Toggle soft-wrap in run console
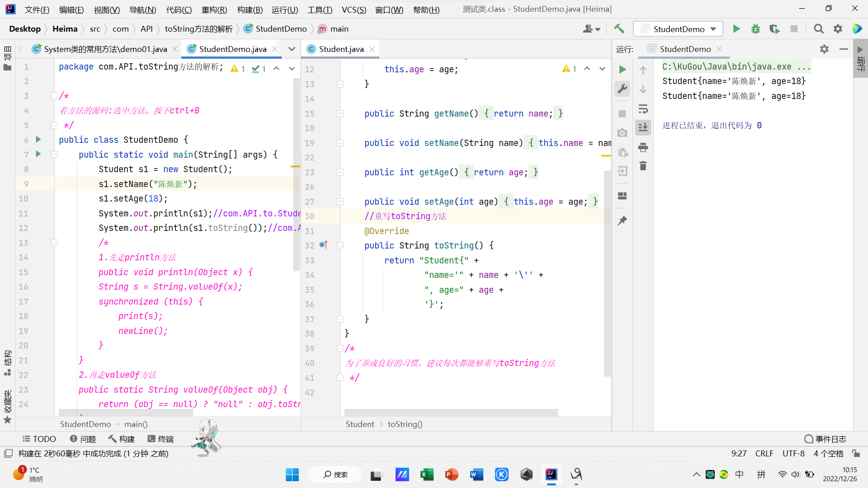The width and height of the screenshot is (868, 488). pyautogui.click(x=643, y=109)
